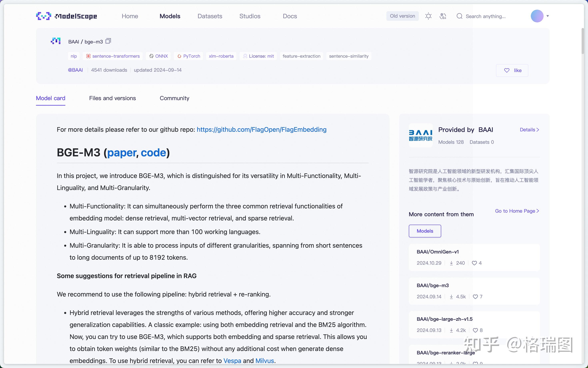Open the FlagEmbedding GitHub link
Screen dimensions: 588x368
click(x=262, y=130)
